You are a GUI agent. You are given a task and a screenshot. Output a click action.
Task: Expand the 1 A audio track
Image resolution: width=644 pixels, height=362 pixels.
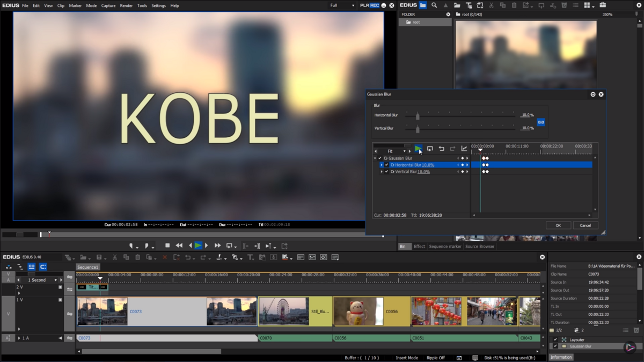(x=19, y=338)
